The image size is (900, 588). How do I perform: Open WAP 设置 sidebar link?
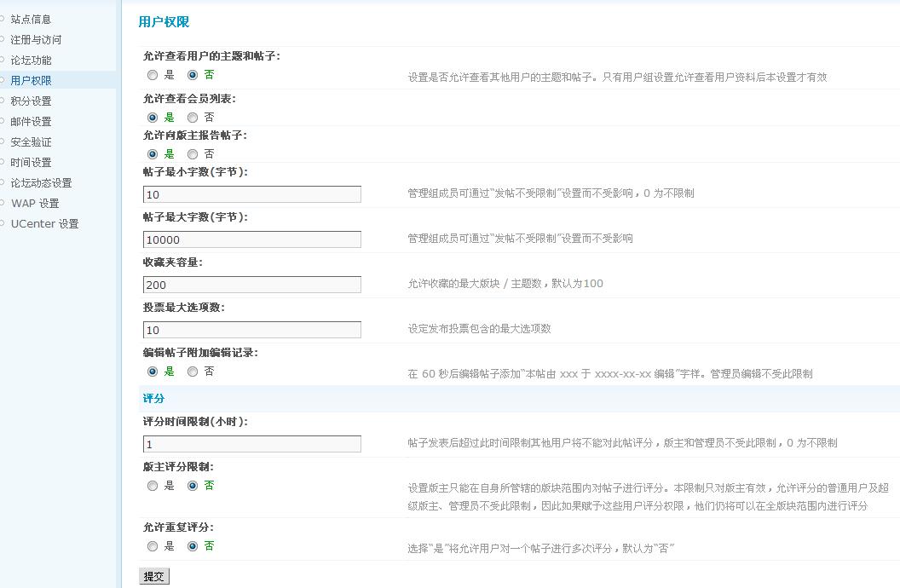tap(35, 203)
